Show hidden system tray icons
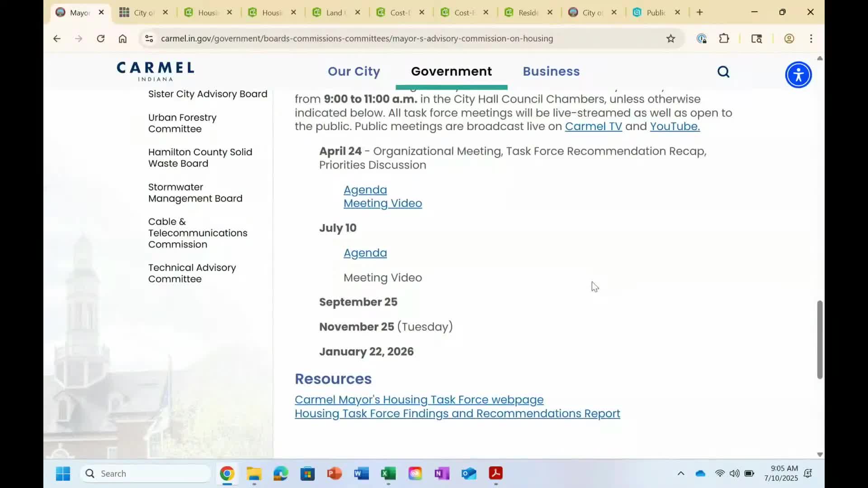Image resolution: width=868 pixels, height=488 pixels. click(680, 474)
